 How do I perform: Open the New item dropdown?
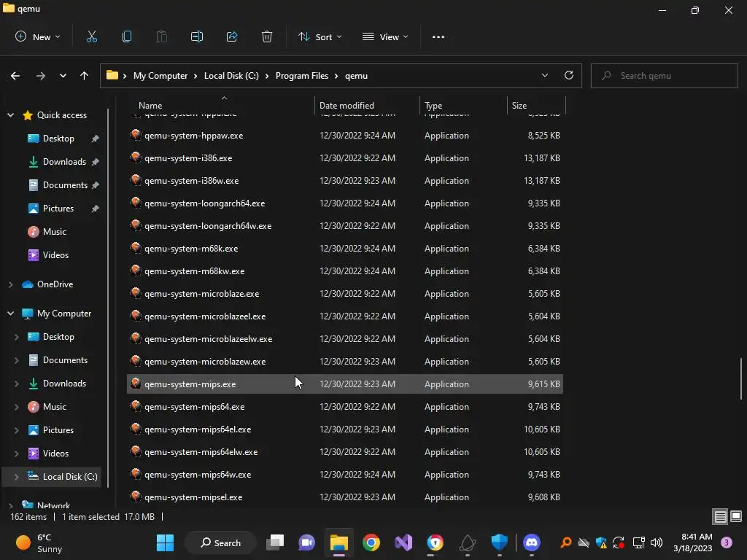38,36
